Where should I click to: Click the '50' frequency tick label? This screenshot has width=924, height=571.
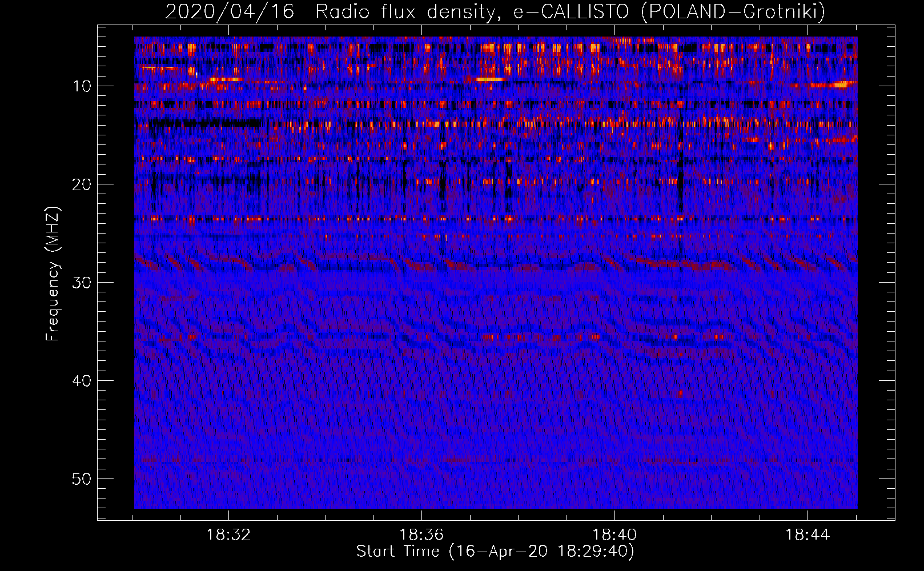click(82, 479)
